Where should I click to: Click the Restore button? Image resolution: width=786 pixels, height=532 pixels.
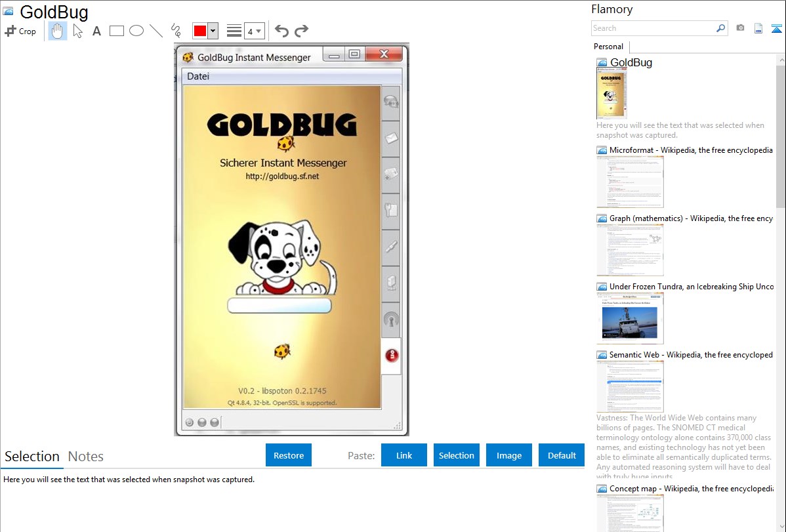[289, 455]
